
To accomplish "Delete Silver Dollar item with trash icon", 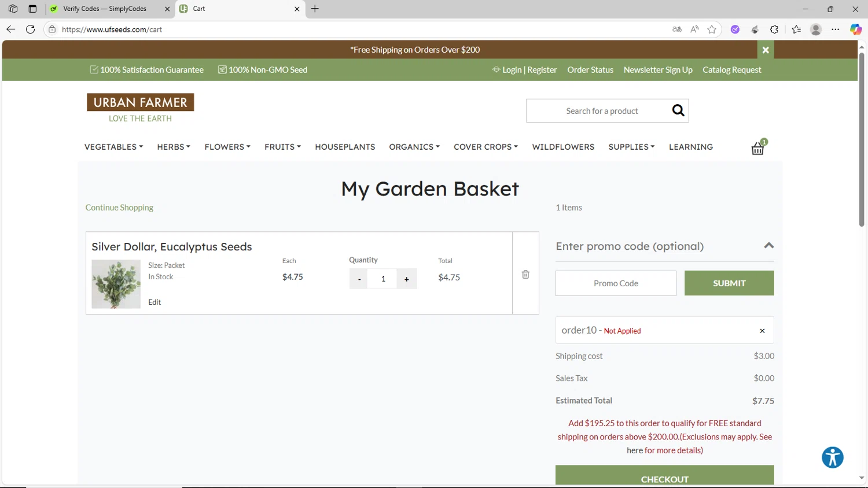I will click(525, 274).
